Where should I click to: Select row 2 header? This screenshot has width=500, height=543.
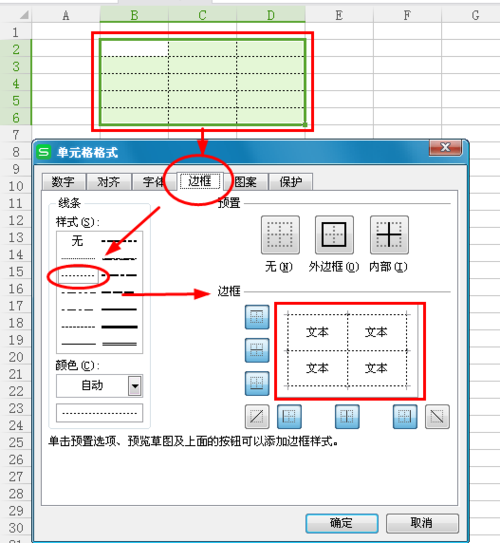pos(16,49)
